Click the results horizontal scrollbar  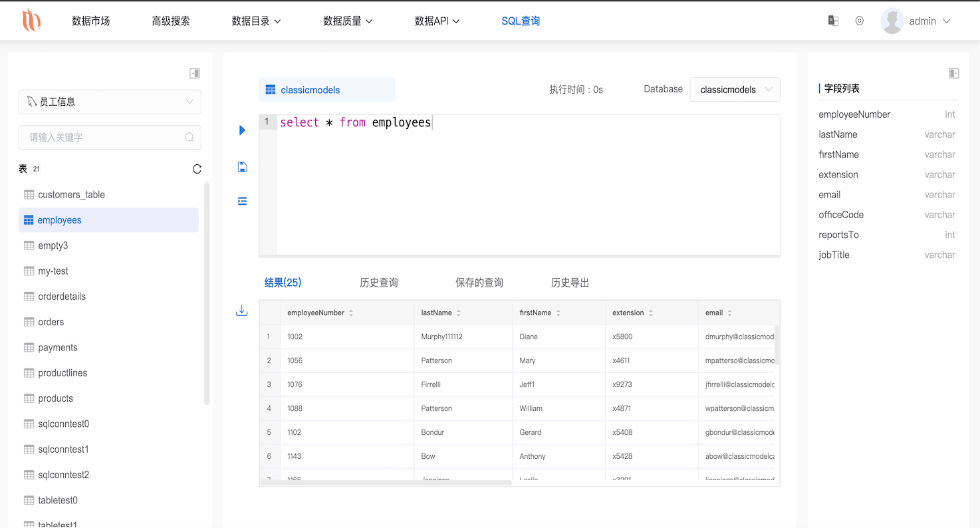coord(386,483)
